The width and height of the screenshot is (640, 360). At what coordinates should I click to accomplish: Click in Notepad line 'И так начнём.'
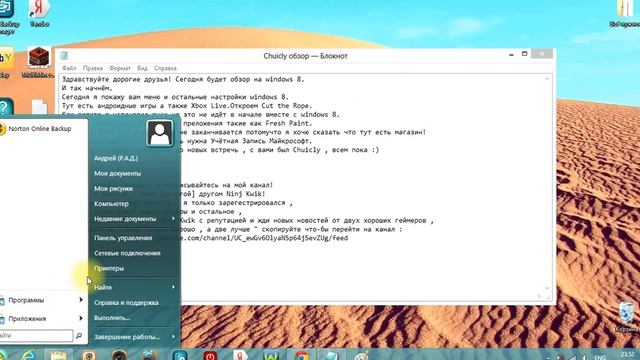point(87,88)
